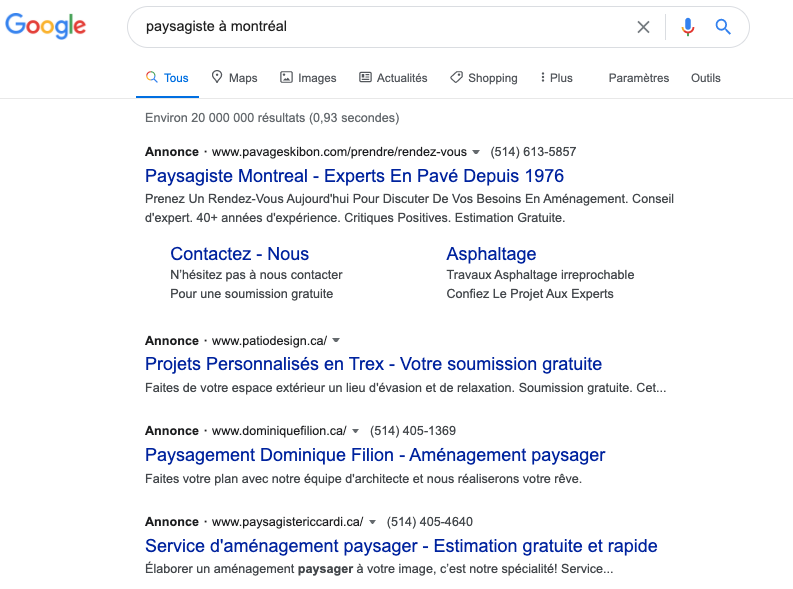Click into the search text field
The height and width of the screenshot is (589, 793).
click(384, 27)
